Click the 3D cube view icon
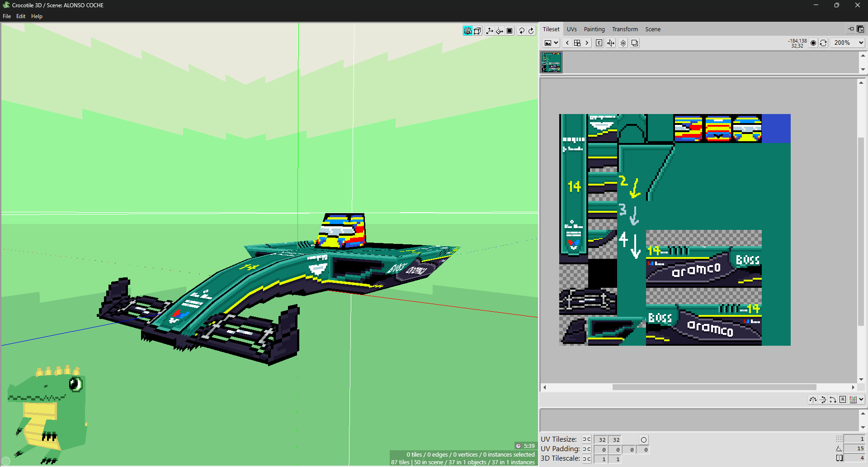The width and height of the screenshot is (868, 467). (x=477, y=31)
